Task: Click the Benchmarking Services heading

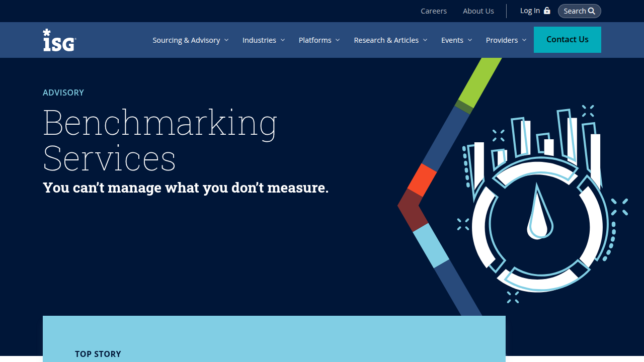Action: pyautogui.click(x=160, y=140)
